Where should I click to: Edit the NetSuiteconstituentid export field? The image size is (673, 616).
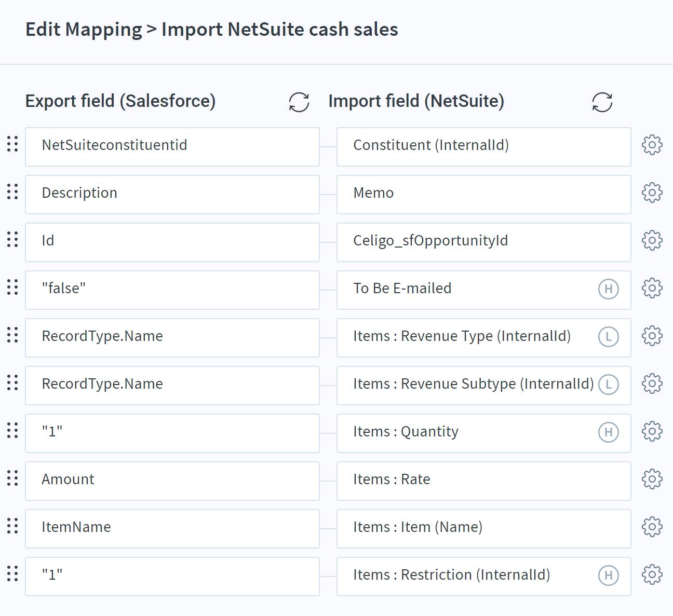(172, 147)
